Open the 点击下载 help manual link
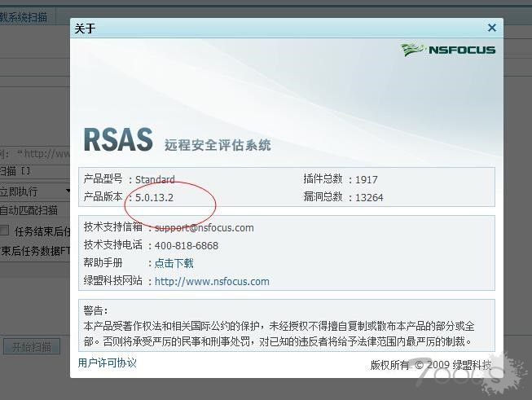The height and width of the screenshot is (400, 532). pos(174,263)
